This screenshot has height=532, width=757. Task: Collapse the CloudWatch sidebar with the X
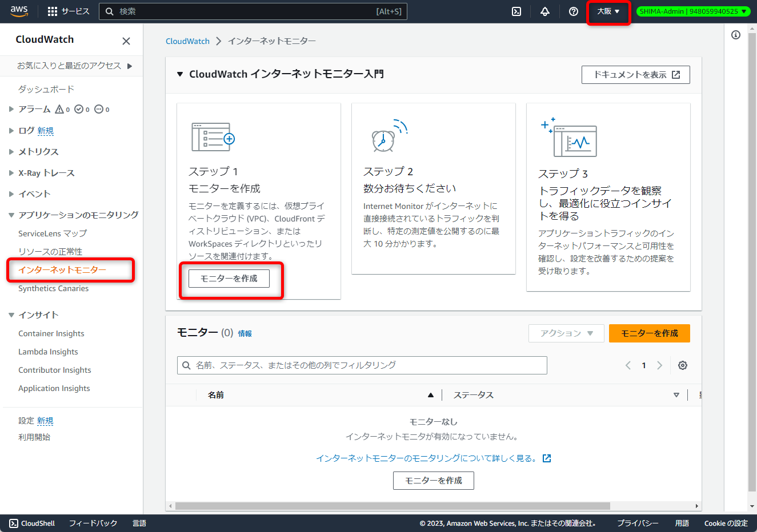pyautogui.click(x=126, y=41)
